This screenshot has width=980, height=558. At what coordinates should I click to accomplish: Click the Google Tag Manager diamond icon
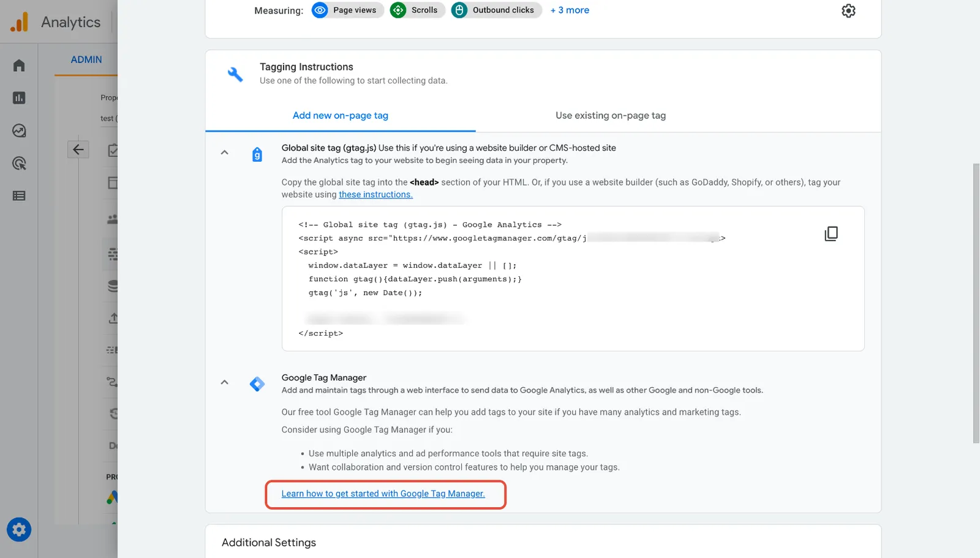[x=257, y=384]
